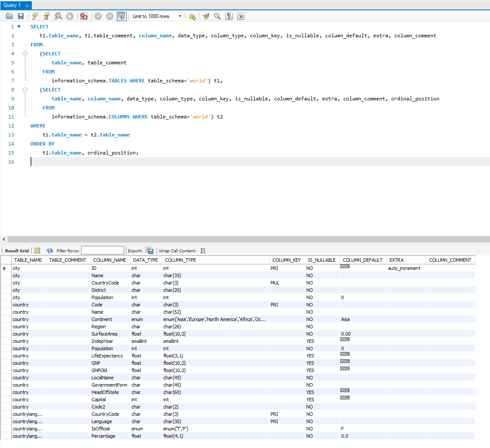Stop the executing query hand icon
Viewport: 490px width, 448px height.
[x=70, y=16]
